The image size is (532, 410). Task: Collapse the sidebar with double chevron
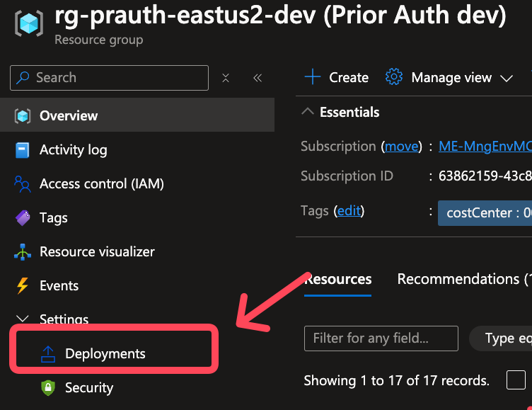pos(258,78)
